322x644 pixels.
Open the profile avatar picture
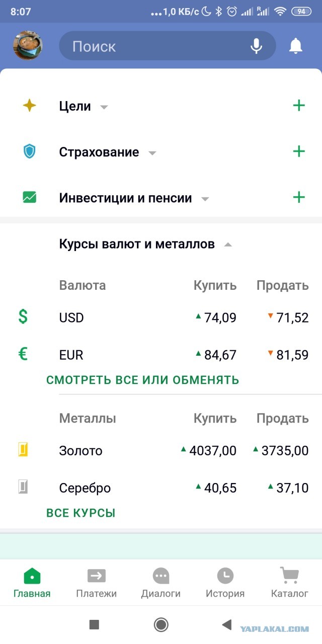coord(28,46)
